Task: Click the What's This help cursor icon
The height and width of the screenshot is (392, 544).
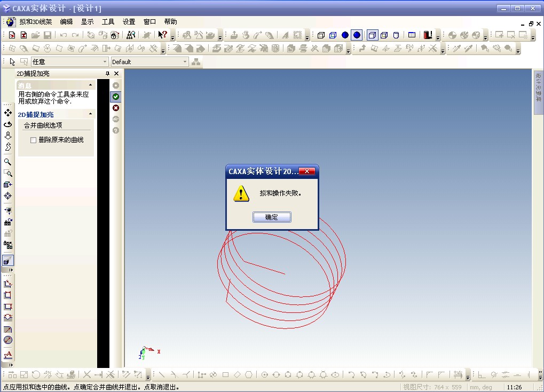Action: (162, 35)
